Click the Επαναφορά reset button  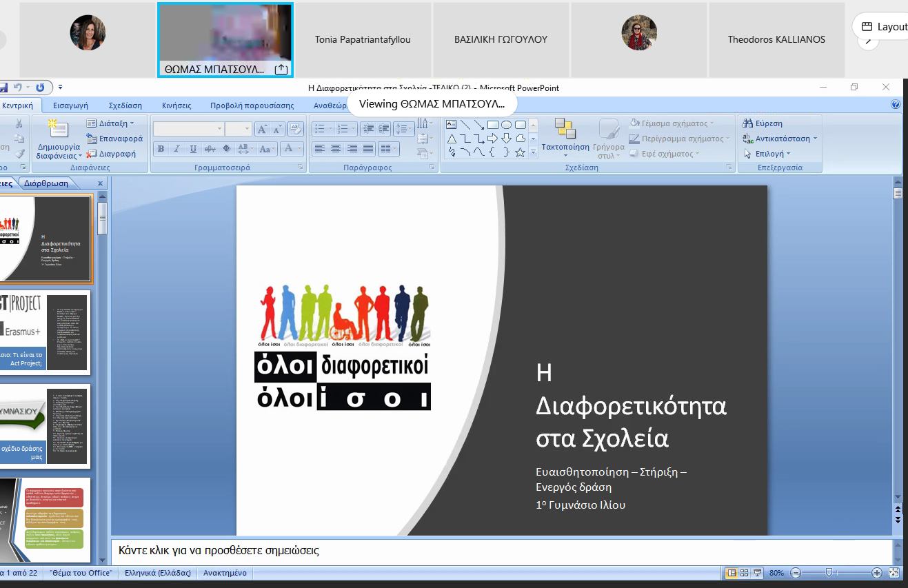114,139
